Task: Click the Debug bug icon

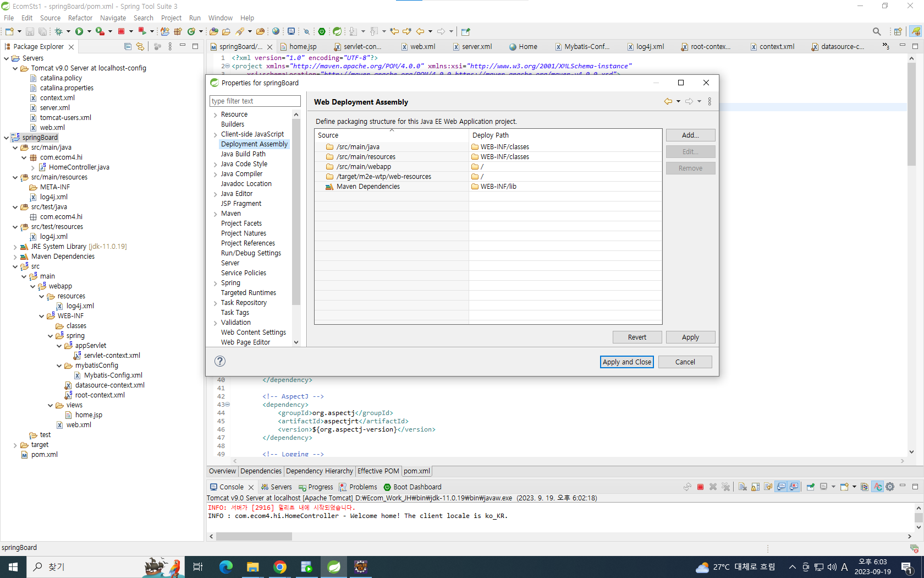Action: [58, 31]
